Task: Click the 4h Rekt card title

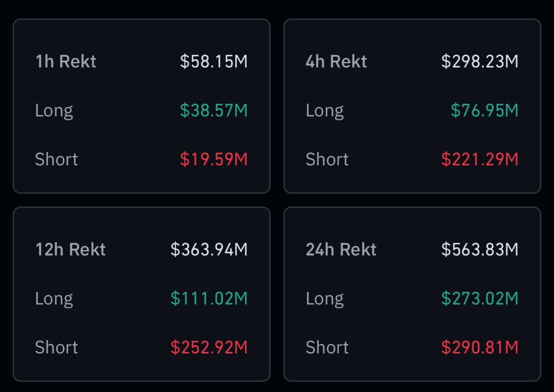Action: coord(336,61)
